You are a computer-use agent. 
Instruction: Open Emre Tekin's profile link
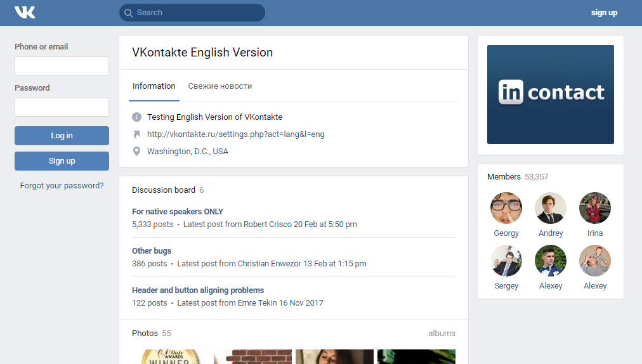(257, 303)
